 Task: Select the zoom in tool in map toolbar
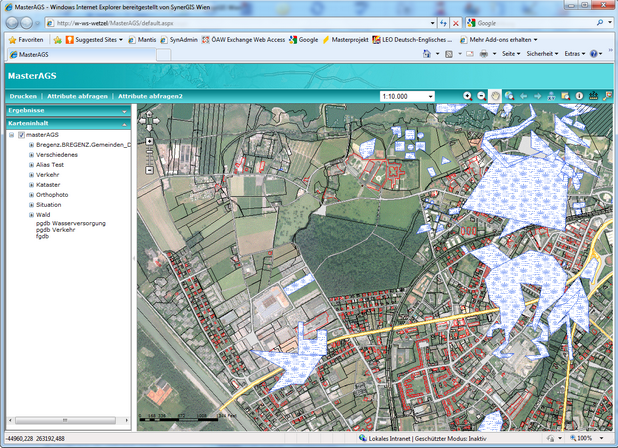(467, 96)
